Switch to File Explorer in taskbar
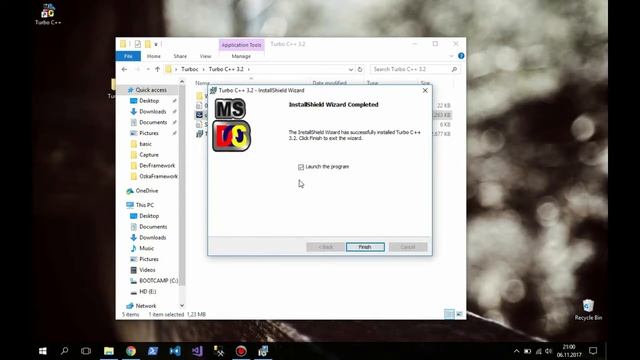This screenshot has height=360, width=640. [109, 351]
